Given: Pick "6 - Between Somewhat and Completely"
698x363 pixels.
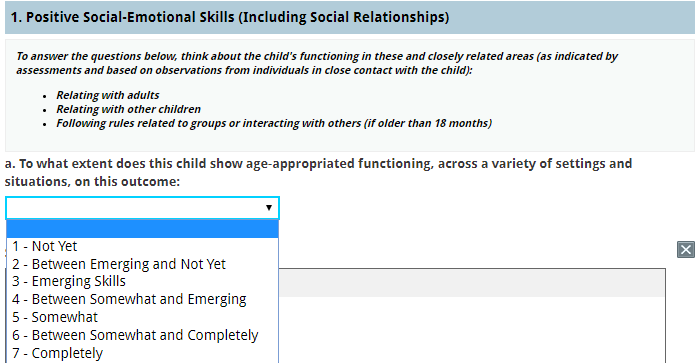Looking at the screenshot, I should 135,335.
